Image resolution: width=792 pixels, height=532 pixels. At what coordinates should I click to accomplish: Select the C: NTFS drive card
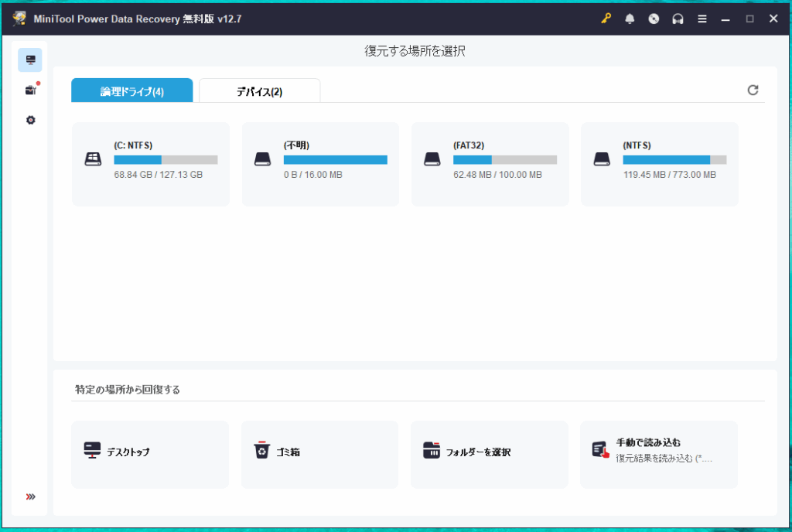click(x=151, y=164)
